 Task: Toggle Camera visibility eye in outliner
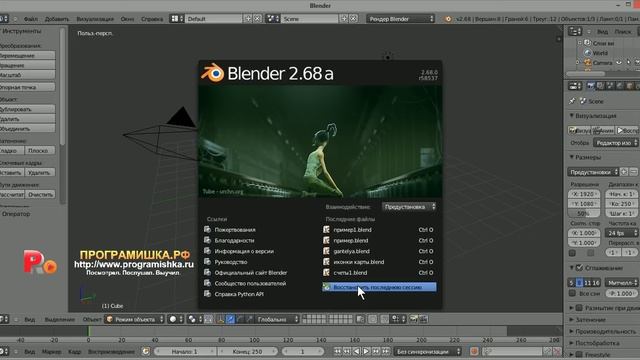619,62
